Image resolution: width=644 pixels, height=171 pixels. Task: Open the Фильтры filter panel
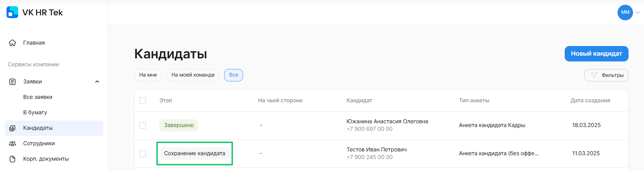pyautogui.click(x=606, y=75)
